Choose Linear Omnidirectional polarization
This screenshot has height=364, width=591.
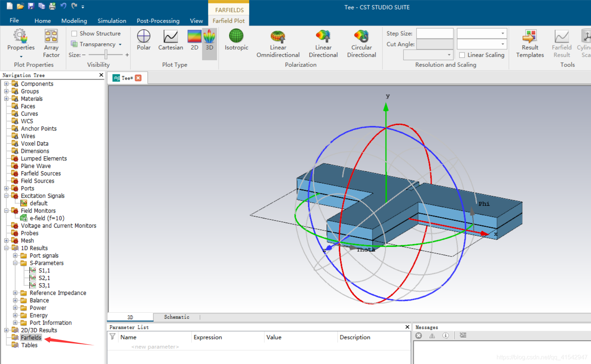click(x=278, y=44)
